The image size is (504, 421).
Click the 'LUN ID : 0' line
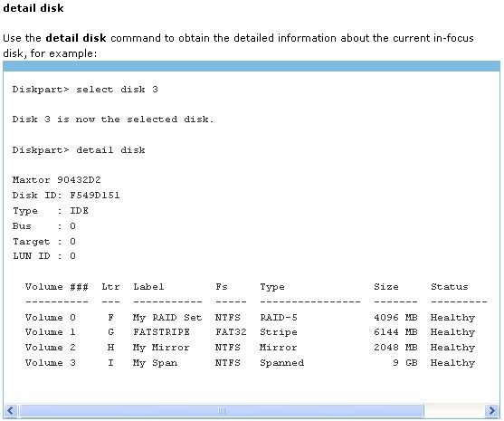[44, 256]
